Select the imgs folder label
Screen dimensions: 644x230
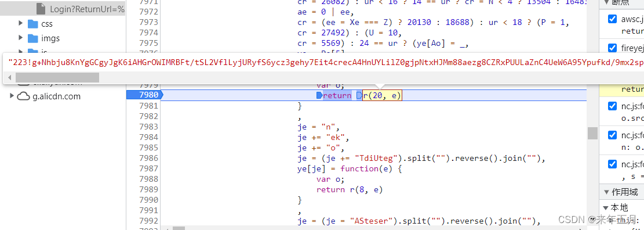(50, 38)
